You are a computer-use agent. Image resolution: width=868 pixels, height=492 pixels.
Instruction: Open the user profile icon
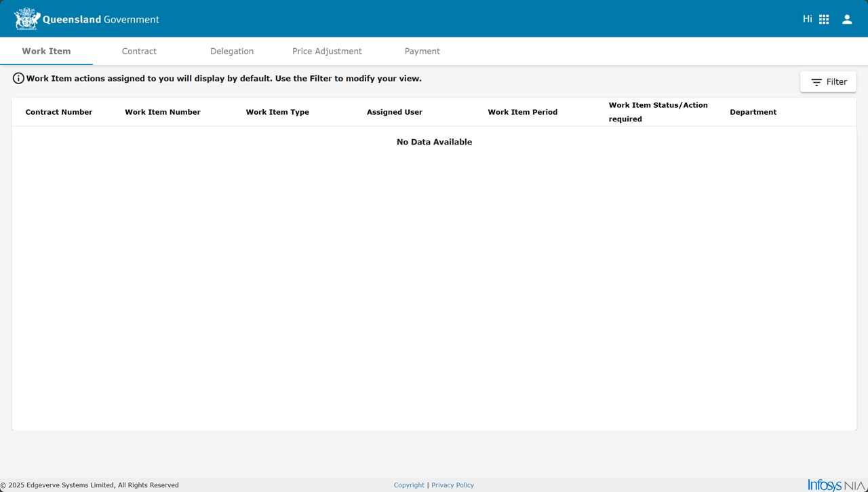pos(847,20)
